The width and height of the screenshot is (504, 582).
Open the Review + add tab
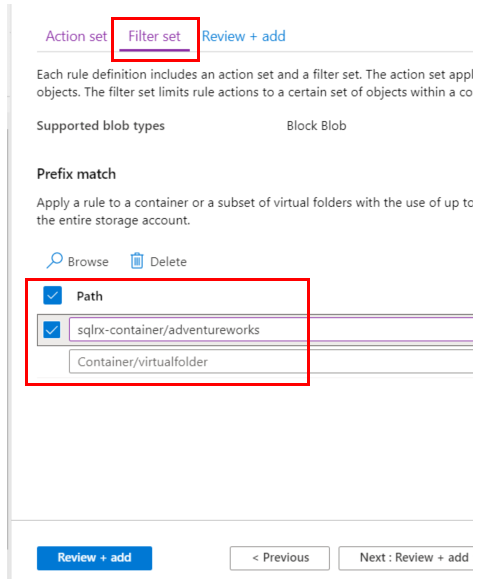(x=244, y=36)
